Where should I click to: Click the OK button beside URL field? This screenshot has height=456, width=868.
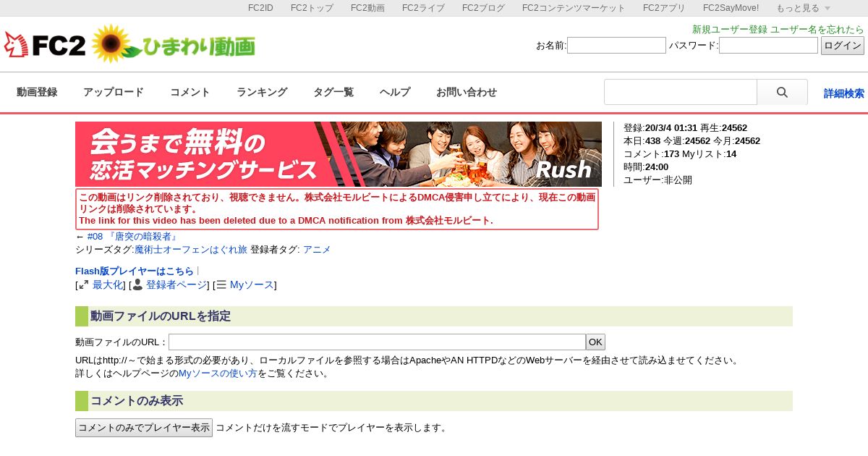[x=595, y=342]
